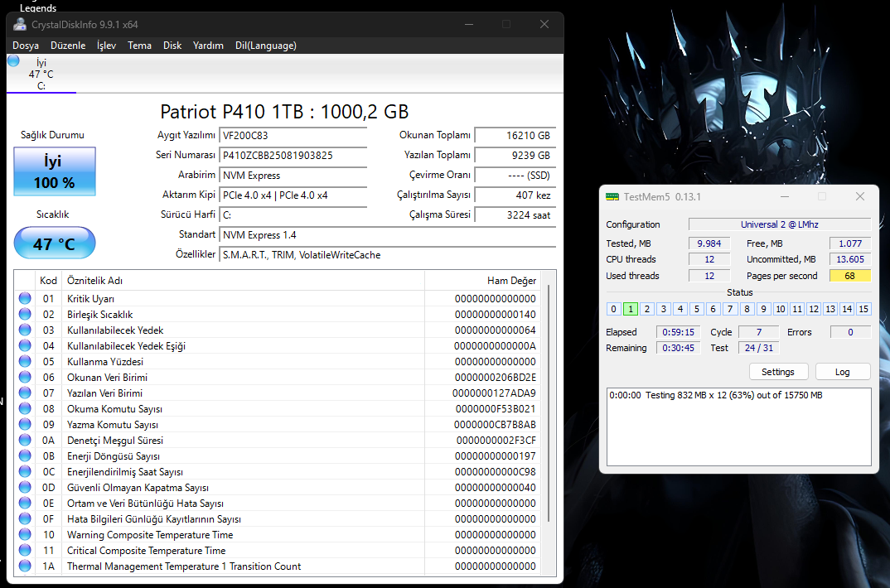Click the Uncommitted, MB value 13.605
Viewport: 890px width, 588px height.
(x=849, y=259)
